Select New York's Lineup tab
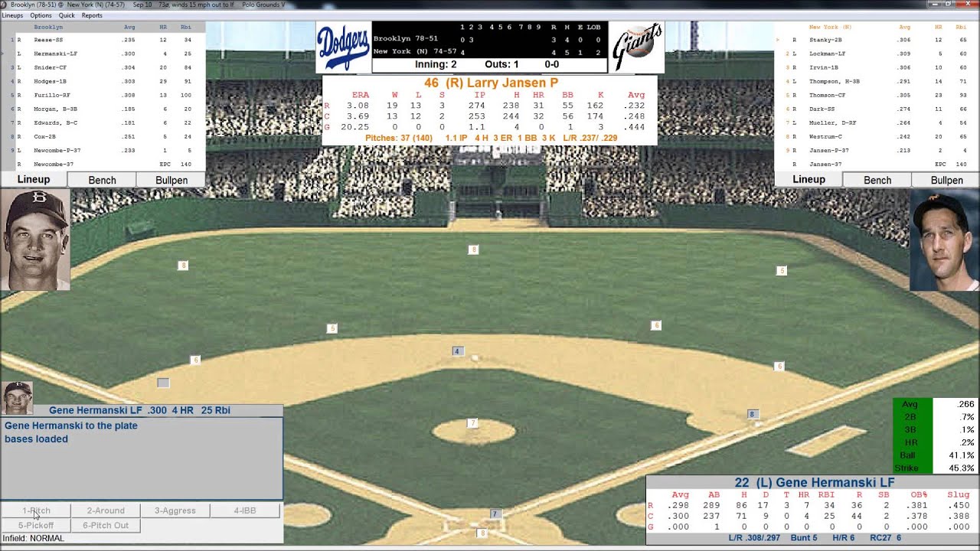This screenshot has height=551, width=980. pyautogui.click(x=808, y=180)
